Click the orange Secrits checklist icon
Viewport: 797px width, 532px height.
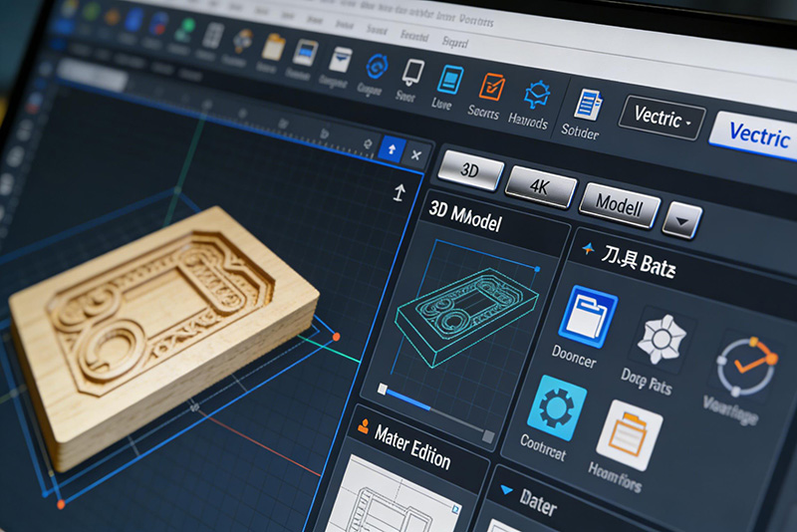[x=491, y=88]
